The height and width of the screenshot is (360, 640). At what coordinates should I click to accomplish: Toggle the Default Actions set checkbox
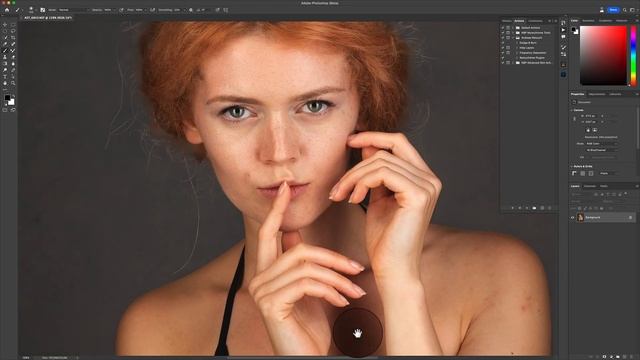pyautogui.click(x=502, y=28)
